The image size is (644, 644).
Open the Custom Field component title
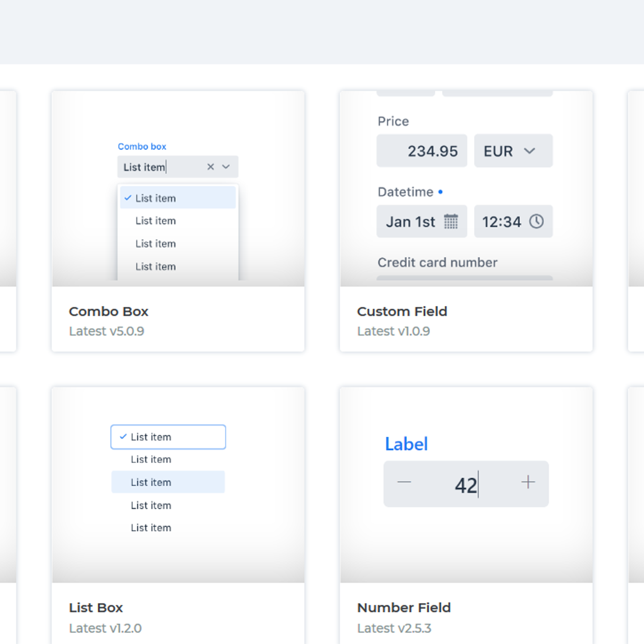tap(402, 312)
